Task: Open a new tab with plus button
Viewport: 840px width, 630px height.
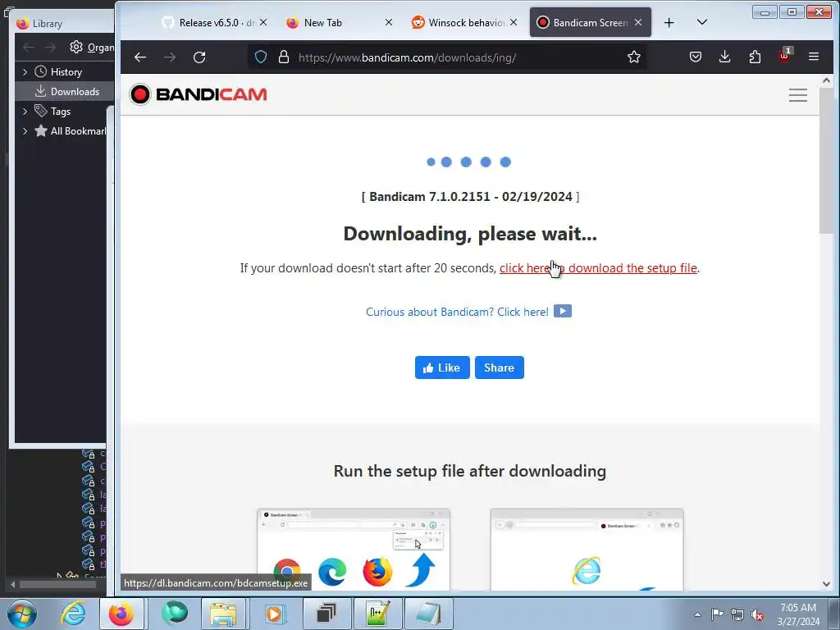Action: [669, 22]
